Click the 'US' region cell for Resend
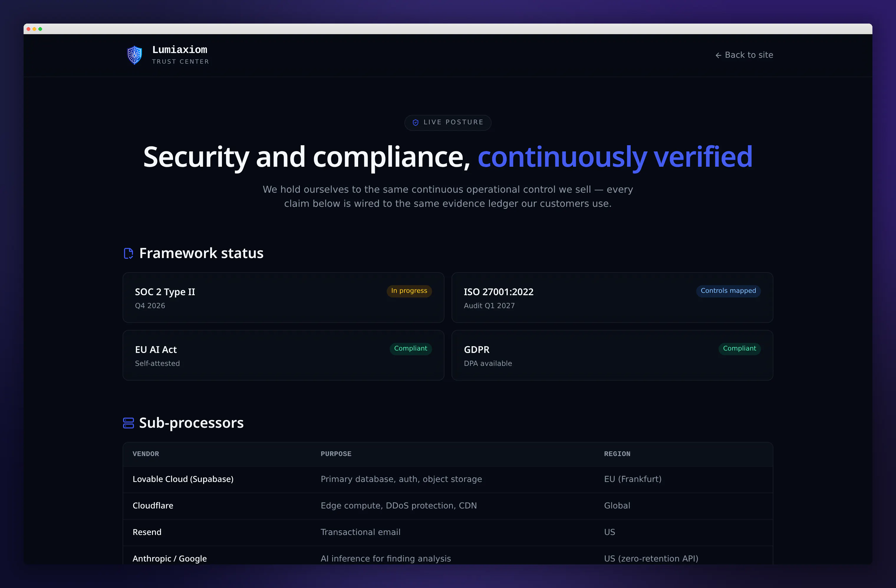The image size is (896, 588). 610,532
